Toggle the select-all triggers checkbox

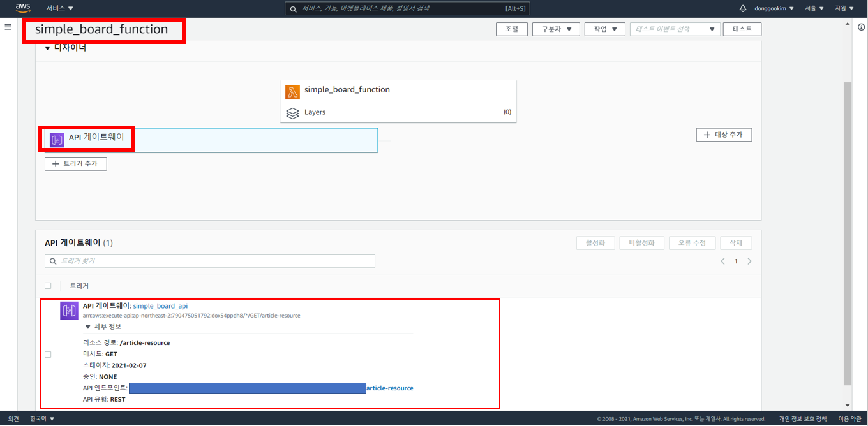pyautogui.click(x=48, y=286)
